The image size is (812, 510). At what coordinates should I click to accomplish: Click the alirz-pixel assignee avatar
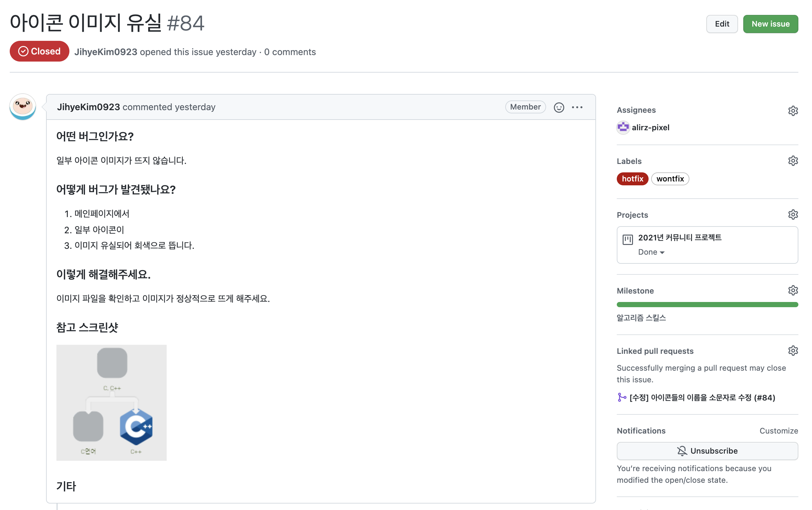[623, 128]
